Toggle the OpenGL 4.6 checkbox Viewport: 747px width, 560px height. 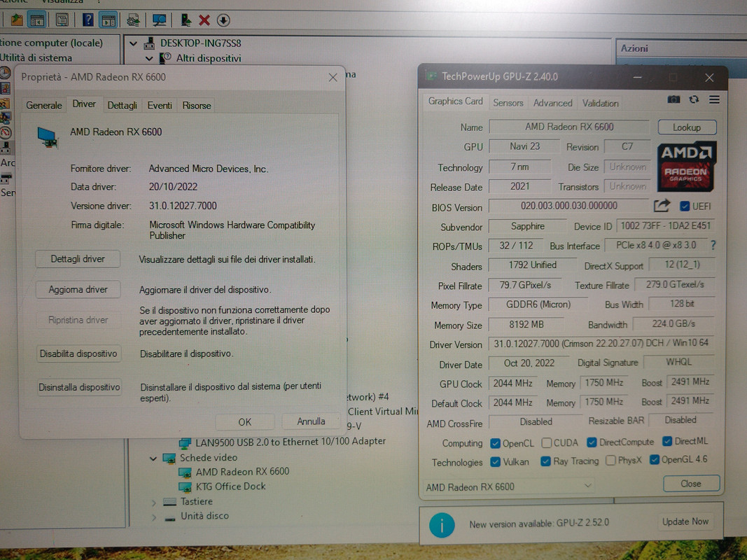tap(654, 459)
